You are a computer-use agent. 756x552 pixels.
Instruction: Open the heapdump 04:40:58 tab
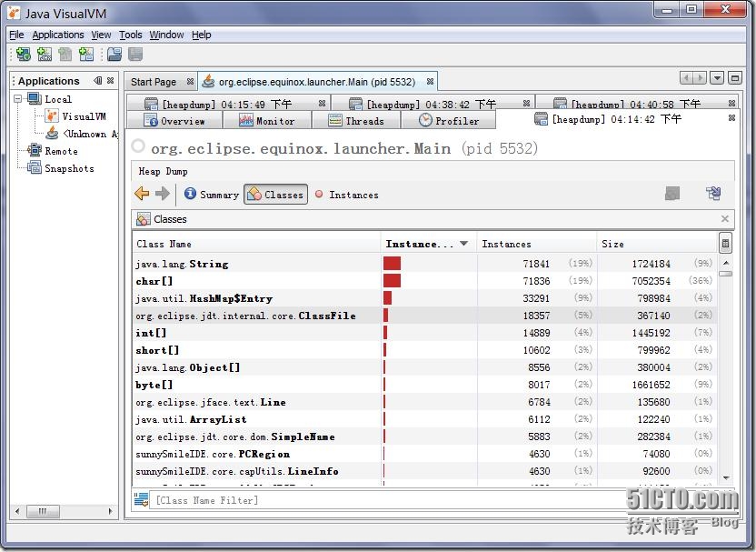635,104
